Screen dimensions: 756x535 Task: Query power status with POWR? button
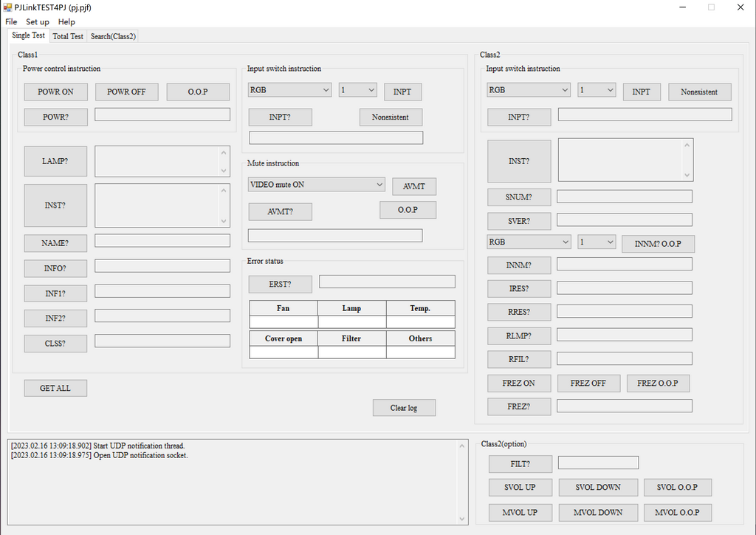(56, 117)
